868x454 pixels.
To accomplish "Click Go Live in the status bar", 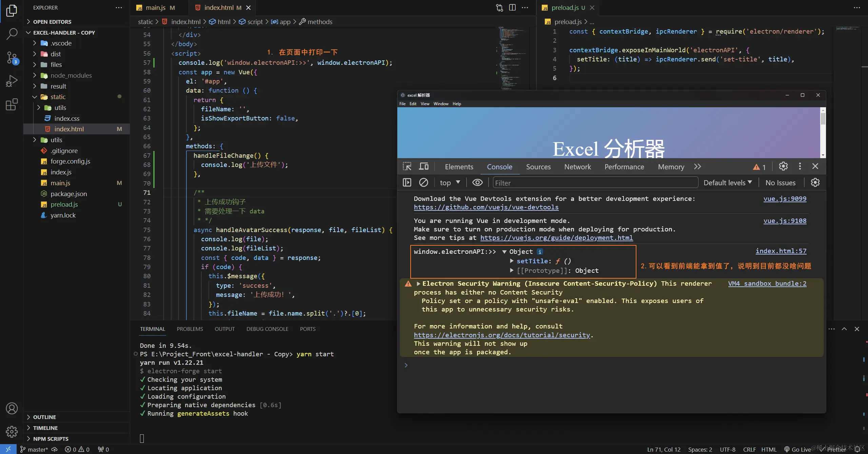I will point(798,449).
